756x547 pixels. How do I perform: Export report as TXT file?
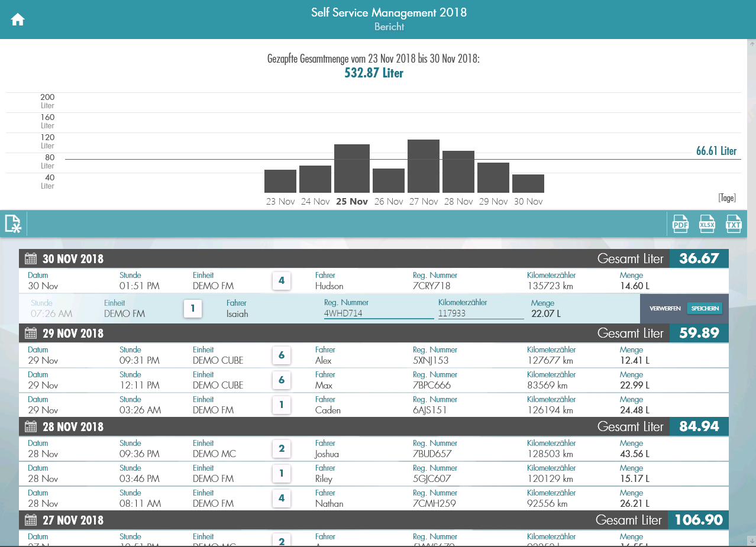(x=734, y=224)
